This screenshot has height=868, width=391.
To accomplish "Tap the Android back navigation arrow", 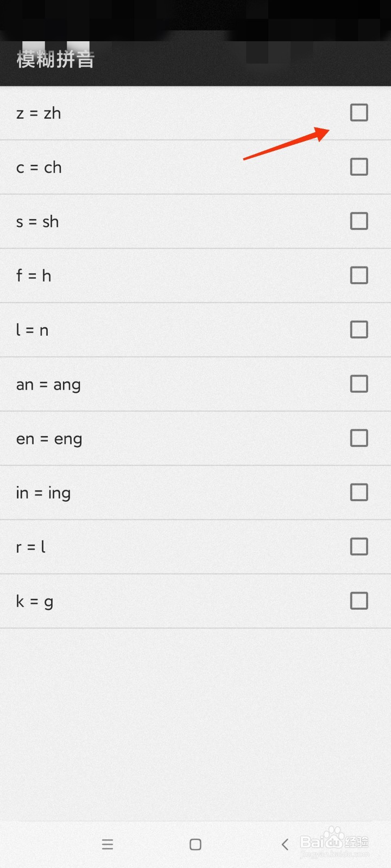I will click(285, 844).
